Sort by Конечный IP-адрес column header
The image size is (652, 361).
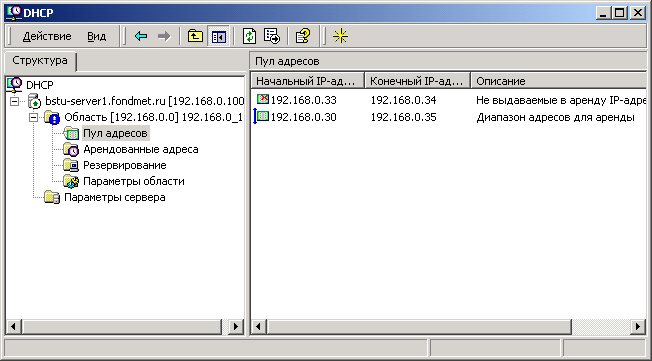click(417, 81)
